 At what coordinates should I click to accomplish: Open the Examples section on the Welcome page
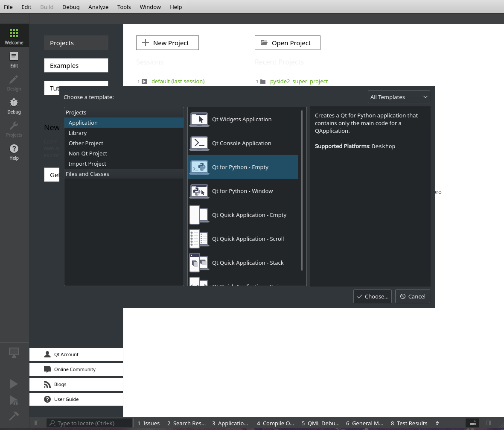(76, 65)
